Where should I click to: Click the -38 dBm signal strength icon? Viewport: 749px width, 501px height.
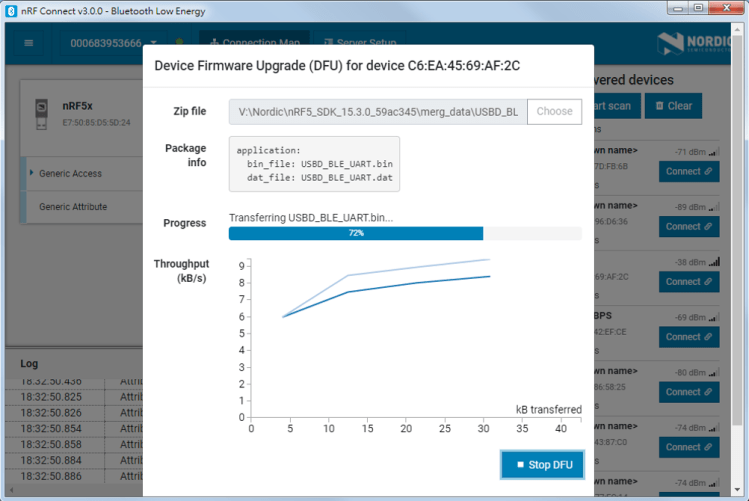(x=714, y=261)
